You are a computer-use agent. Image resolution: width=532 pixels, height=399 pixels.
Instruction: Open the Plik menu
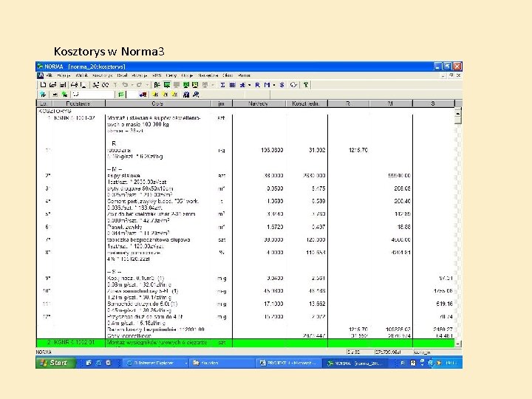click(50, 75)
